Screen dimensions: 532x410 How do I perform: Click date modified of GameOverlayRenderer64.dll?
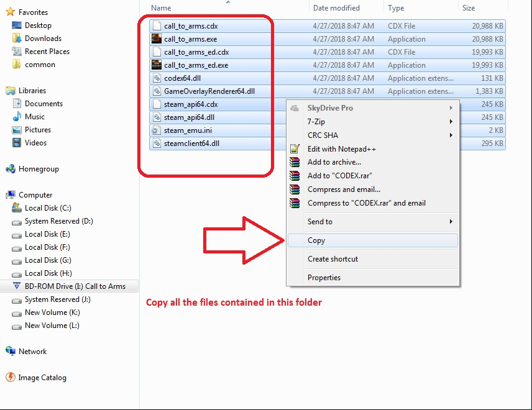coord(343,91)
